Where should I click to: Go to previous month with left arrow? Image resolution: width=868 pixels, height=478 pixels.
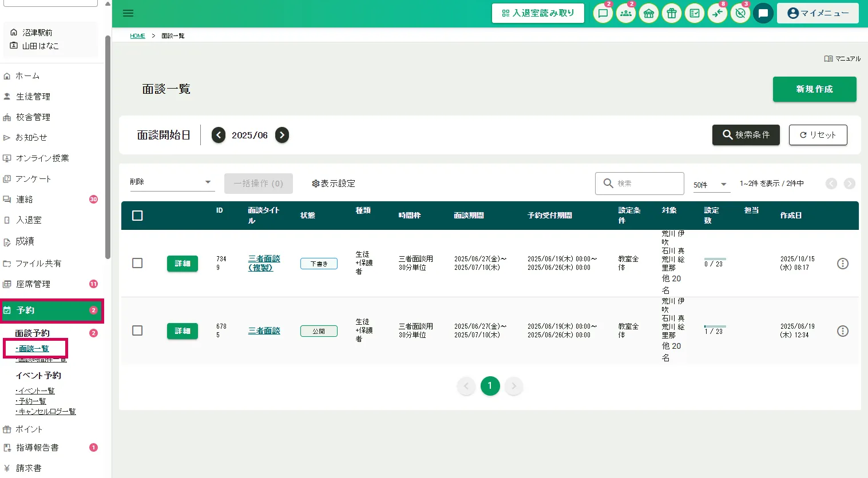pyautogui.click(x=219, y=135)
